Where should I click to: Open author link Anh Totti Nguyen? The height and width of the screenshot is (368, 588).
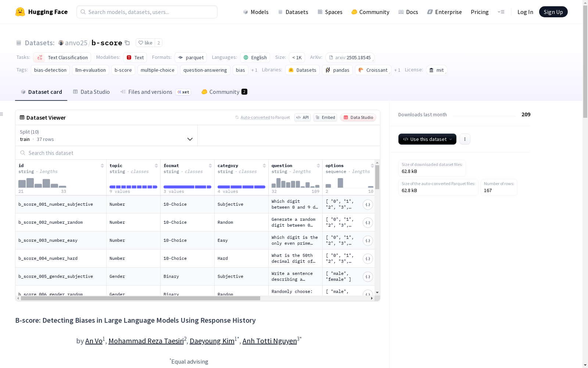pos(270,341)
